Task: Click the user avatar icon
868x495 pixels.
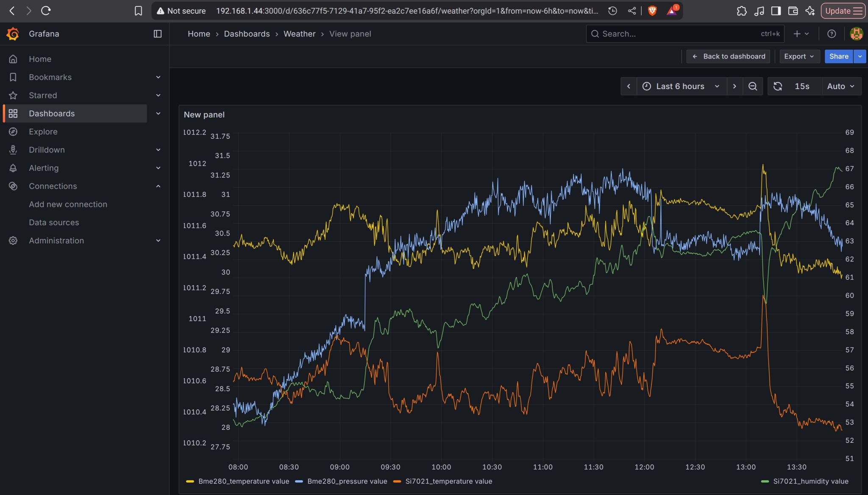Action: click(x=856, y=34)
